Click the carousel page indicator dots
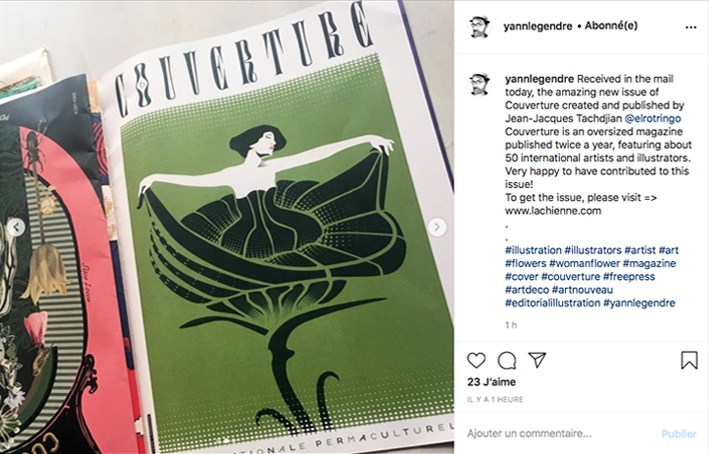This screenshot has width=709, height=454. [223, 440]
